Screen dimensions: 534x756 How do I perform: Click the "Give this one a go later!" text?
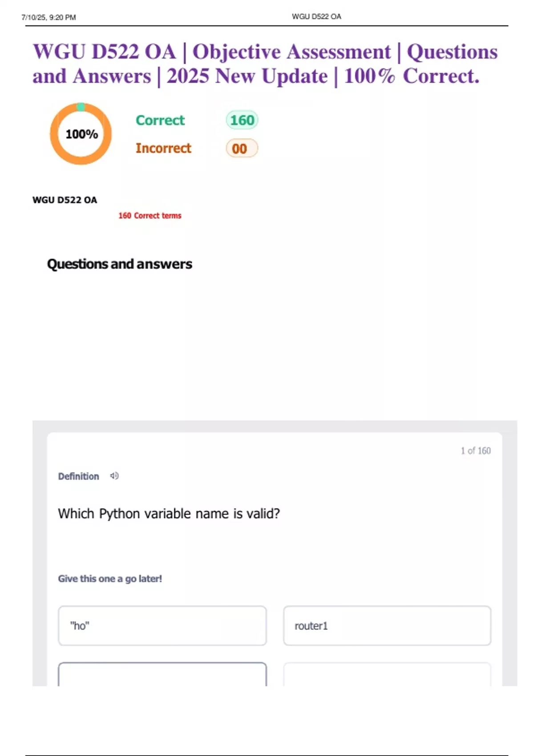(110, 579)
